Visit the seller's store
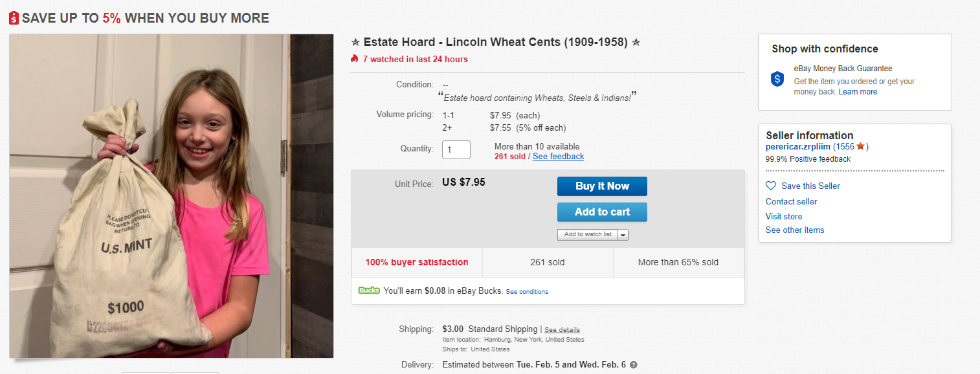Screen dimensions: 980x374 (x=784, y=216)
